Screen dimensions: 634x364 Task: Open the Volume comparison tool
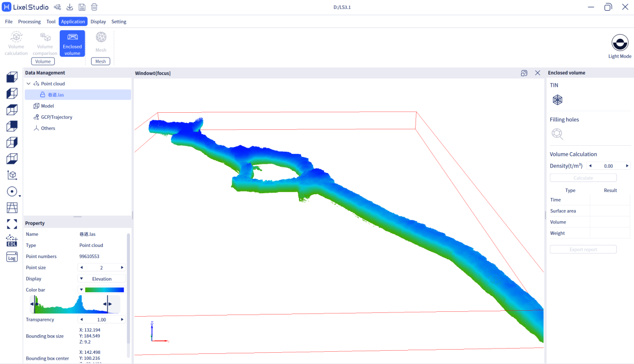[x=45, y=44]
